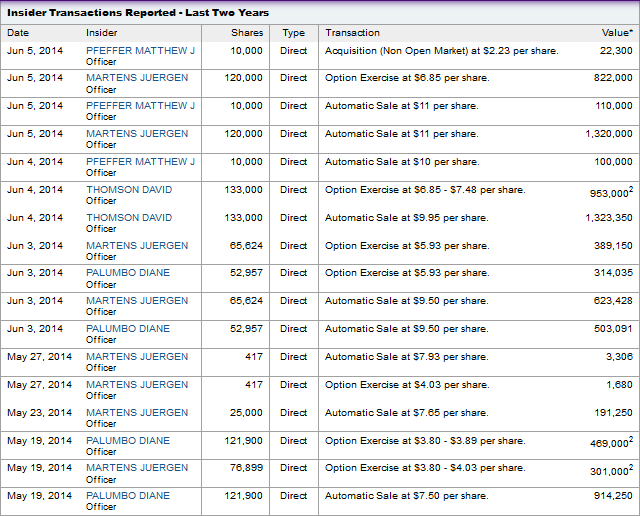Open MARTENS JUERGEN link in the $4.03 option exercise row
The image size is (640, 516).
(x=137, y=385)
